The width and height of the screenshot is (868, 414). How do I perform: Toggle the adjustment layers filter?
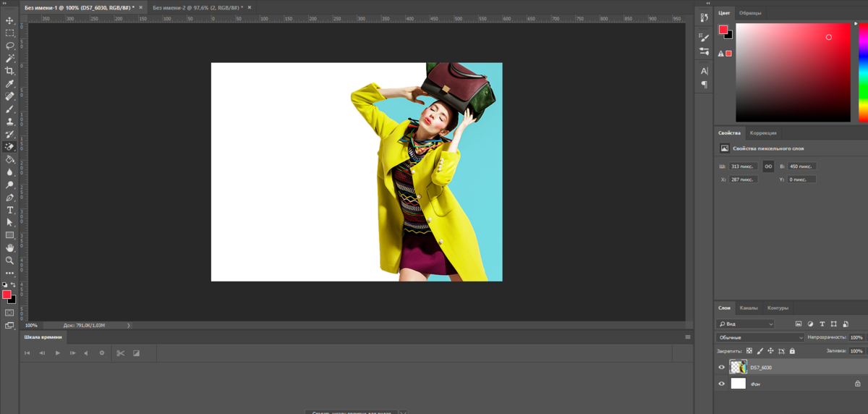click(x=810, y=324)
